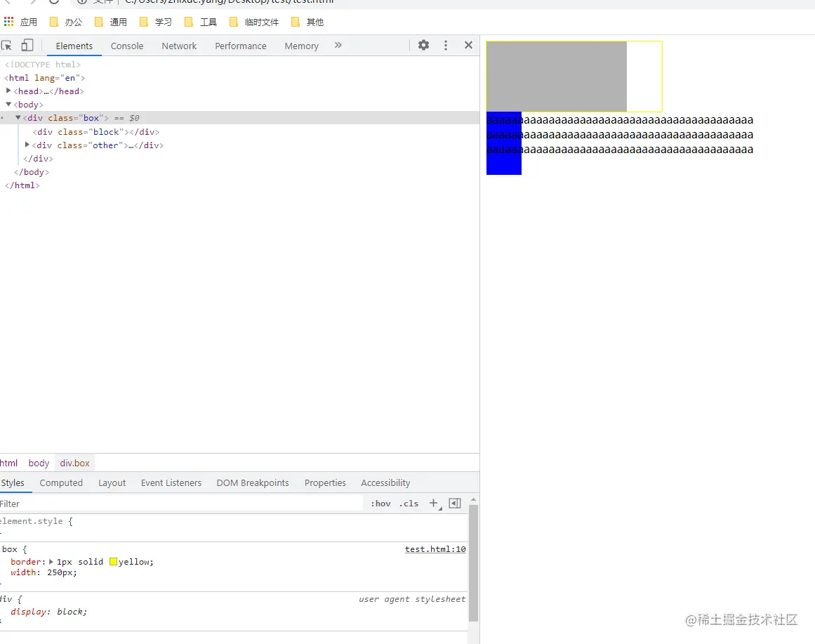Close the DevTools panel
815x644 pixels.
pyautogui.click(x=468, y=45)
